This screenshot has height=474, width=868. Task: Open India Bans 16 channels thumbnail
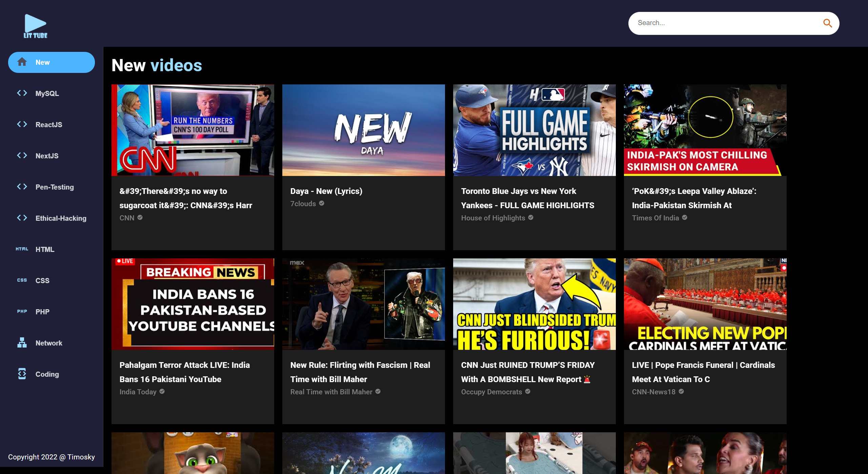(193, 304)
